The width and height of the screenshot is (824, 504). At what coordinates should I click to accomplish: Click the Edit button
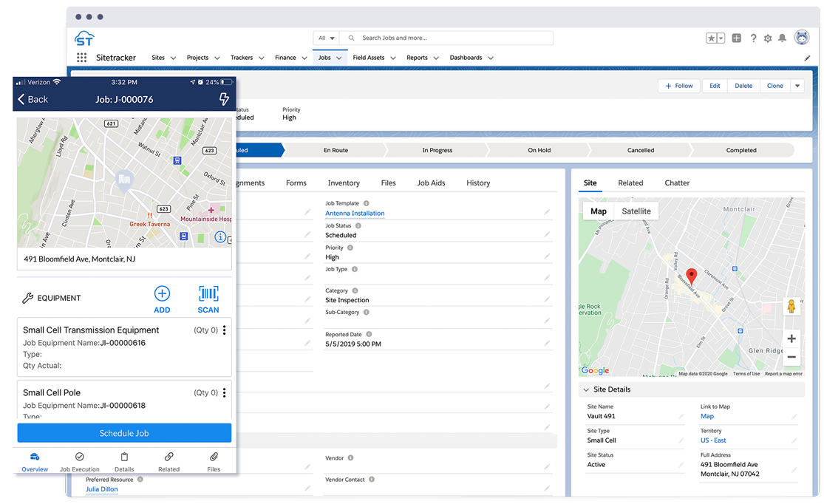click(715, 86)
